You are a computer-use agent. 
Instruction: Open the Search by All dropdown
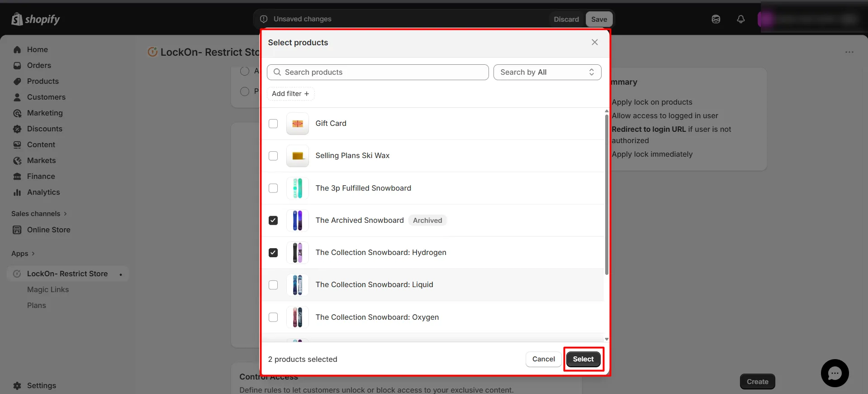point(547,72)
